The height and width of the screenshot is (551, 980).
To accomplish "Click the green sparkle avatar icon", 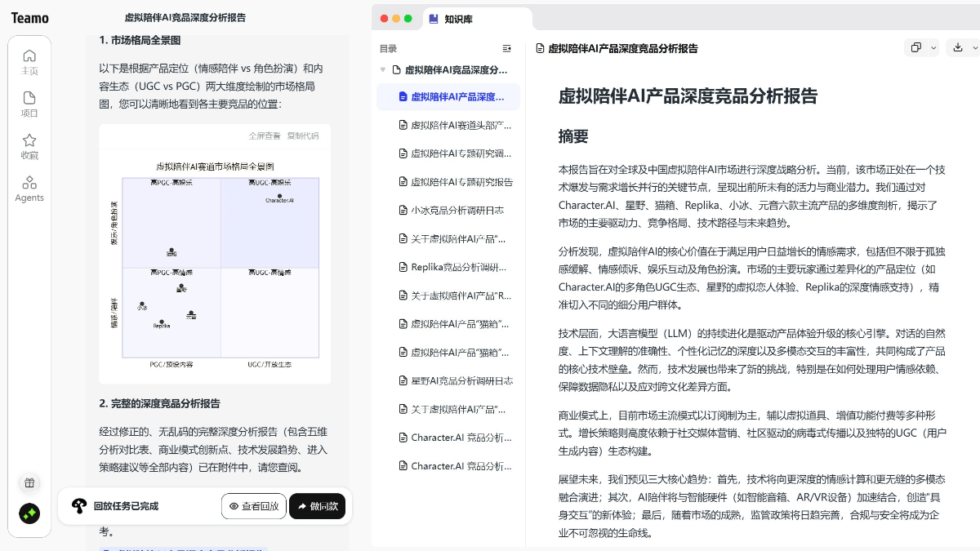I will click(29, 513).
